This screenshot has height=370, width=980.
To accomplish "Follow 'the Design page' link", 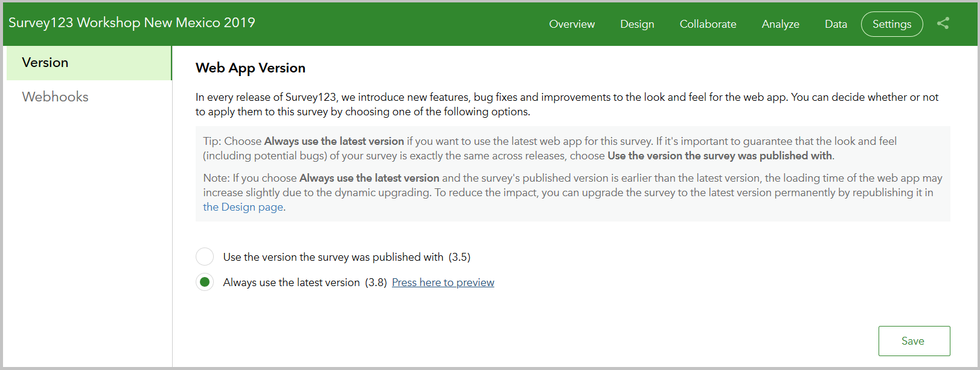I will click(x=243, y=207).
